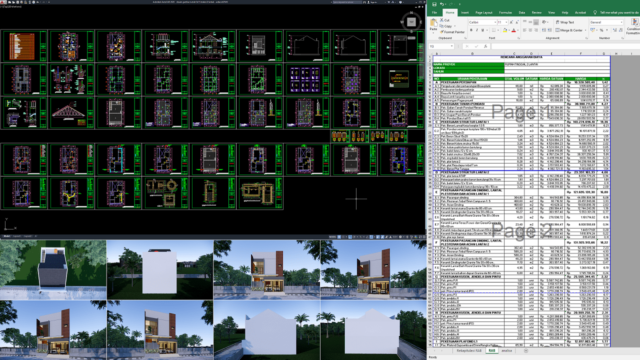Open Excel View tab
This screenshot has width=640, height=360.
tap(551, 13)
